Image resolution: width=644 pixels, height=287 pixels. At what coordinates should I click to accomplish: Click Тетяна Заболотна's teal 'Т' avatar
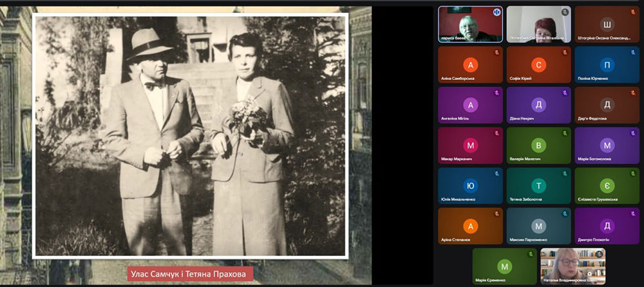(539, 186)
